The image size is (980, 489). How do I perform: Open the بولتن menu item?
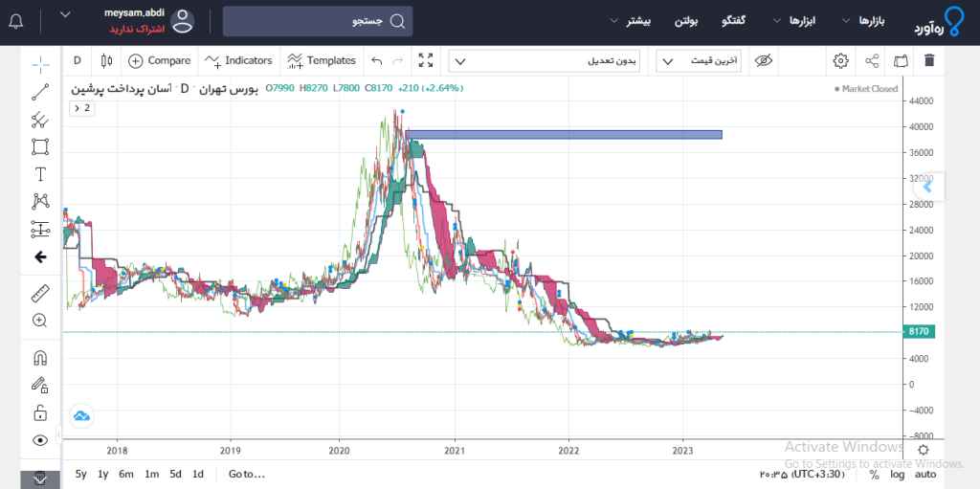coord(685,21)
